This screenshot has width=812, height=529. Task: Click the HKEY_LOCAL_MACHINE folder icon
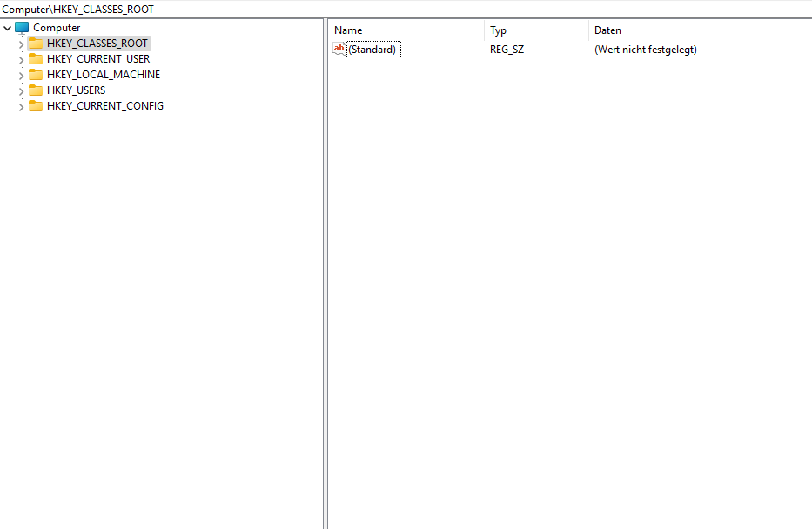coord(36,75)
